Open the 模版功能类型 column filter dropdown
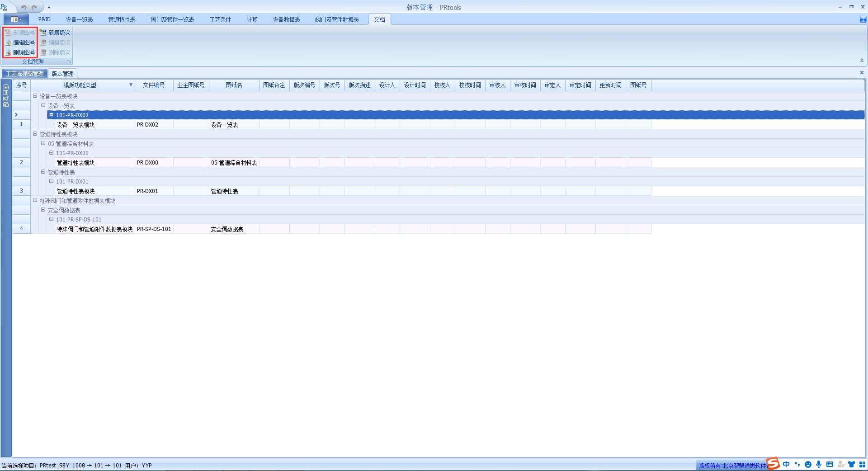This screenshot has height=471, width=868. point(131,85)
